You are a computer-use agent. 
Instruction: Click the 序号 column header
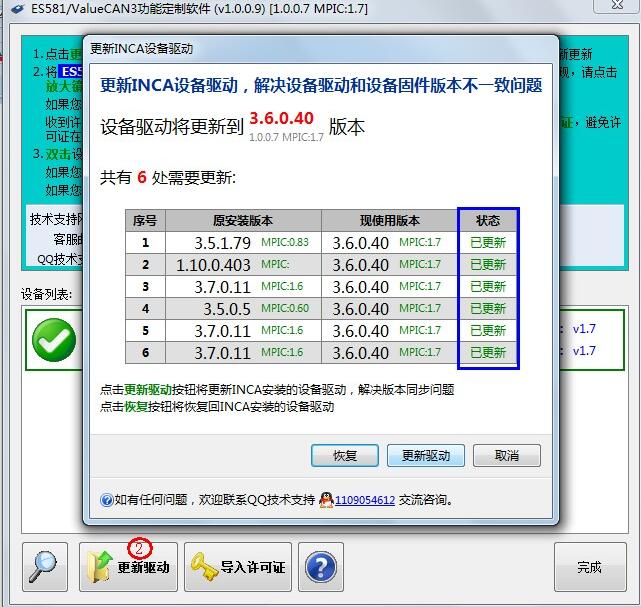[x=145, y=221]
